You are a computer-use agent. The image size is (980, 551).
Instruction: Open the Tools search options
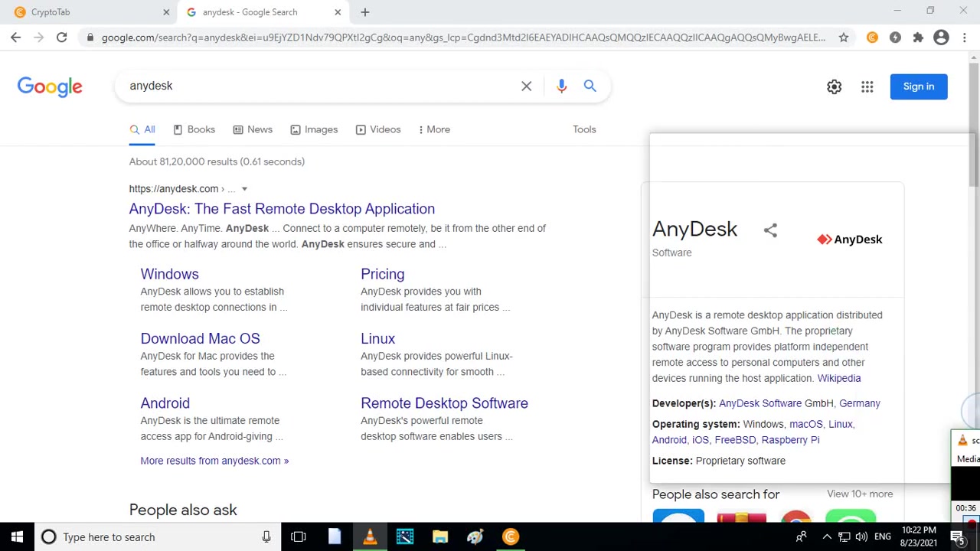pyautogui.click(x=584, y=129)
